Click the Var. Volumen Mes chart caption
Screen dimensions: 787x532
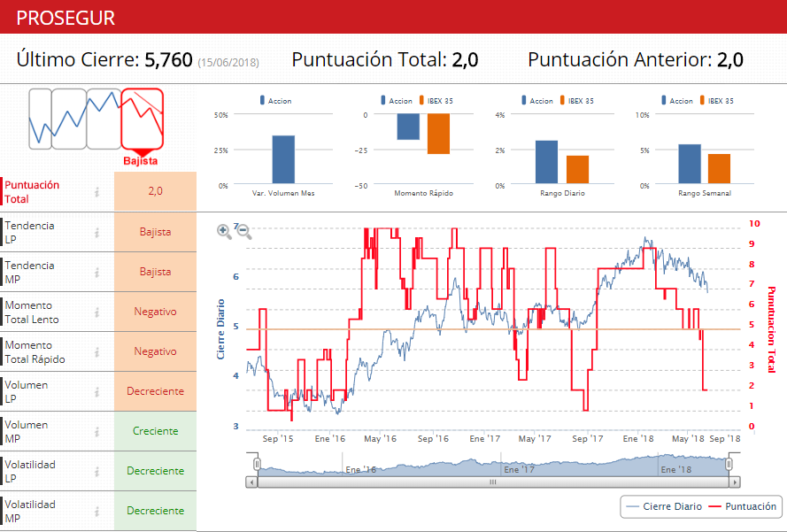coord(283,193)
